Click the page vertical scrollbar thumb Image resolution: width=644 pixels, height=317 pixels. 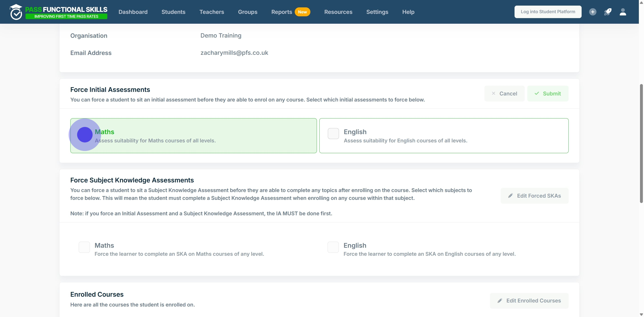(x=641, y=144)
